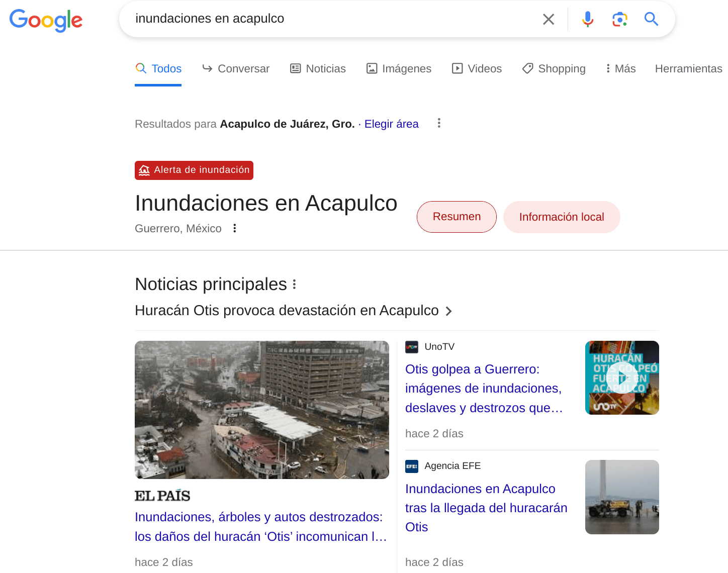Image resolution: width=728 pixels, height=573 pixels.
Task: Expand the Más dropdown menu
Action: [620, 68]
